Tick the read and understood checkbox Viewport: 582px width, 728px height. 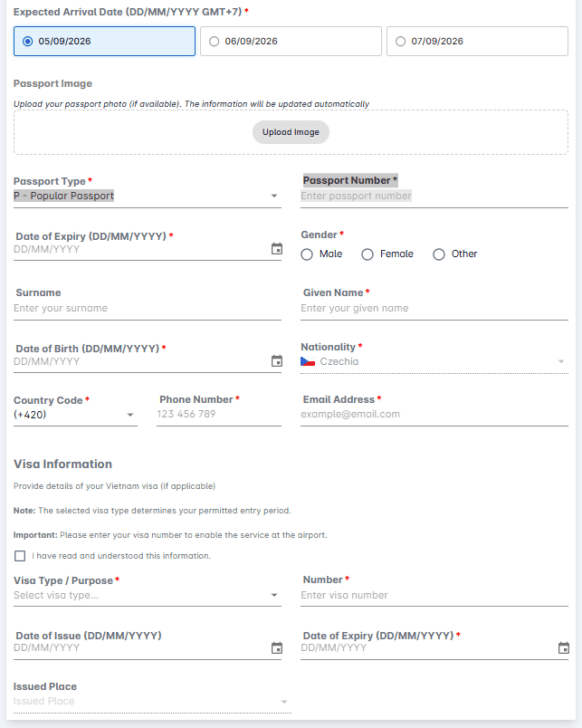tap(20, 556)
